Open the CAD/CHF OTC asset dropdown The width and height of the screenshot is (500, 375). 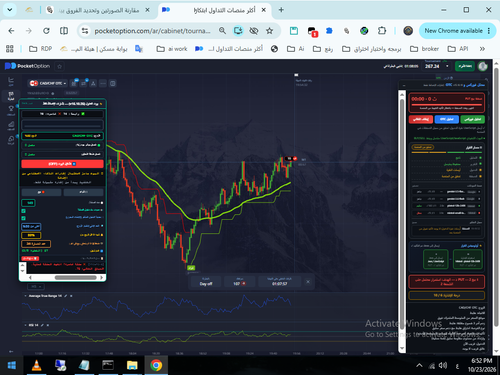pos(48,83)
